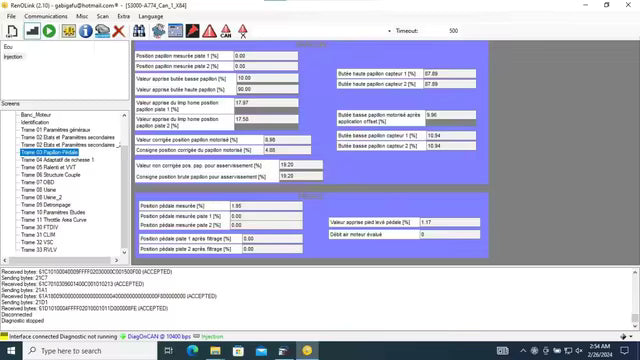Viewport: 640px width, 360px height.
Task: Open the Misc menu
Action: tap(82, 16)
